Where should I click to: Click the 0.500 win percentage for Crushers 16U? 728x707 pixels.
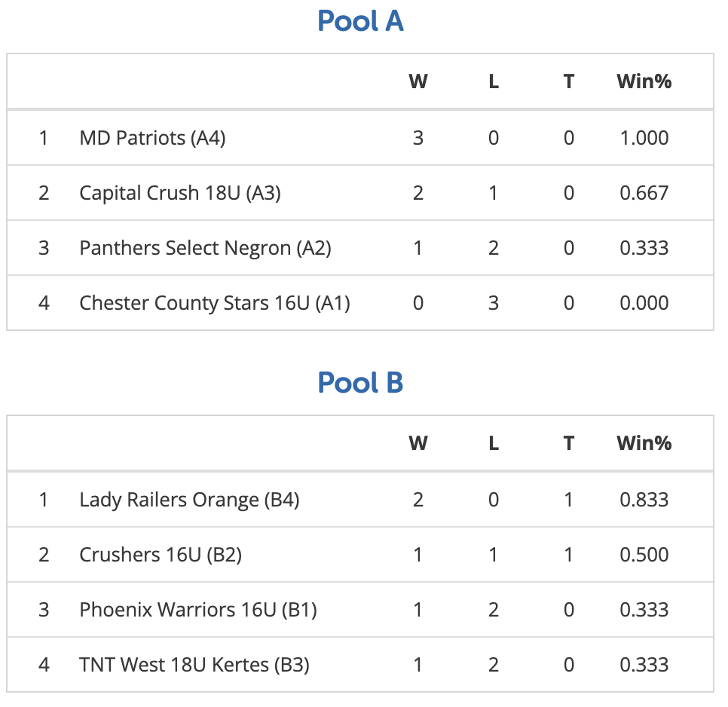click(x=644, y=555)
